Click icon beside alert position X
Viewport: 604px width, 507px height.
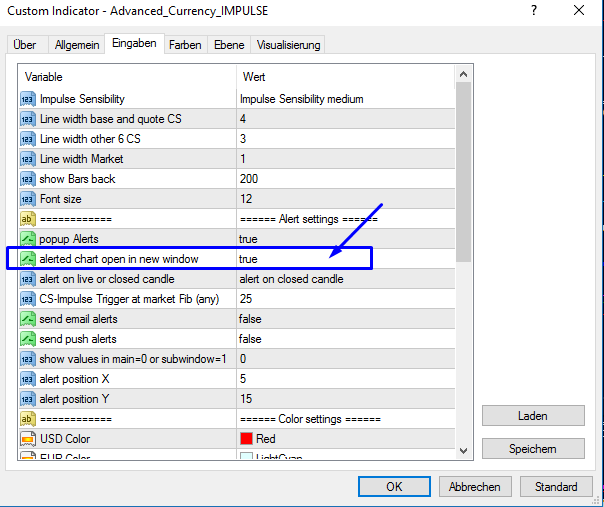(28, 379)
